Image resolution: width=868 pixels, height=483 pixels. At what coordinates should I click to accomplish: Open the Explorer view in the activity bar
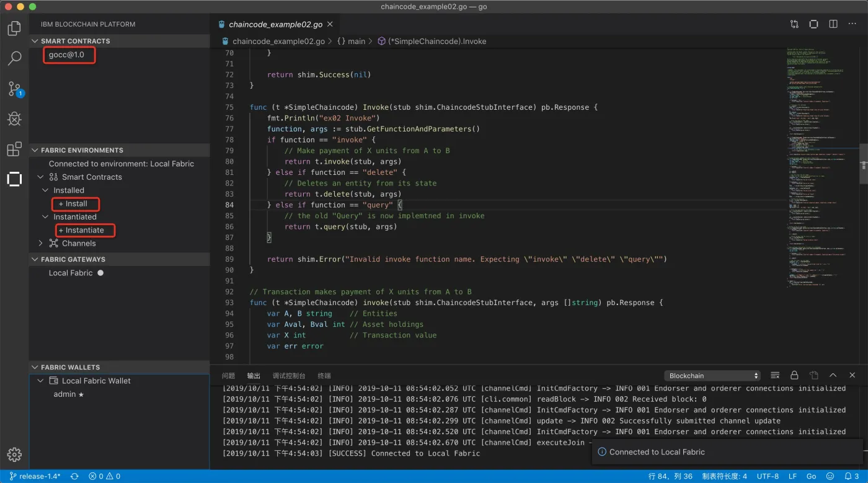coord(14,29)
